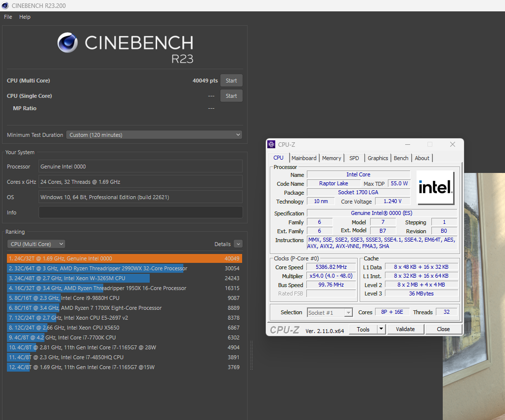This screenshot has width=505, height=420.
Task: Select ranking row Ryzen 7 1700X
Action: coord(125,308)
